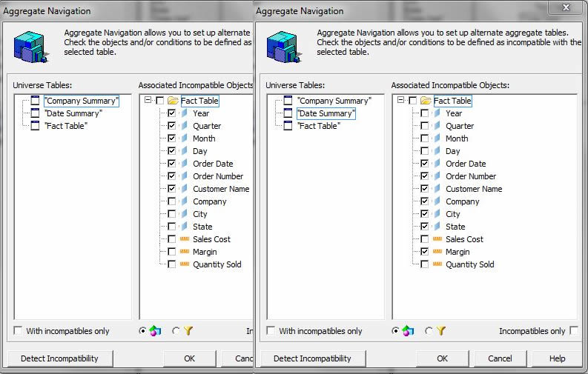Collapse Fact Table folder in right window
The image size is (588, 374).
(400, 100)
